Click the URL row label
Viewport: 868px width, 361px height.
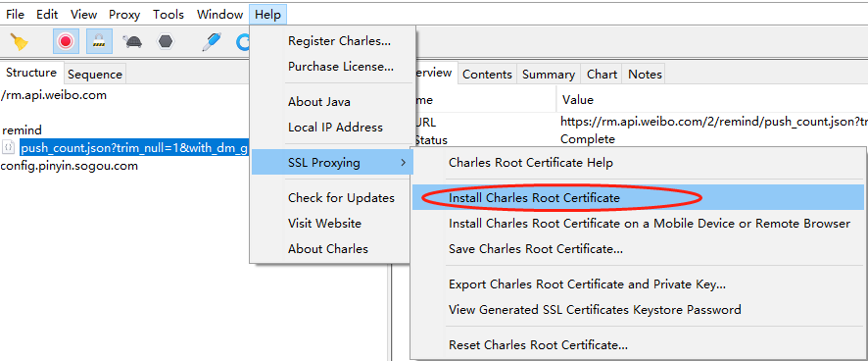tap(425, 122)
